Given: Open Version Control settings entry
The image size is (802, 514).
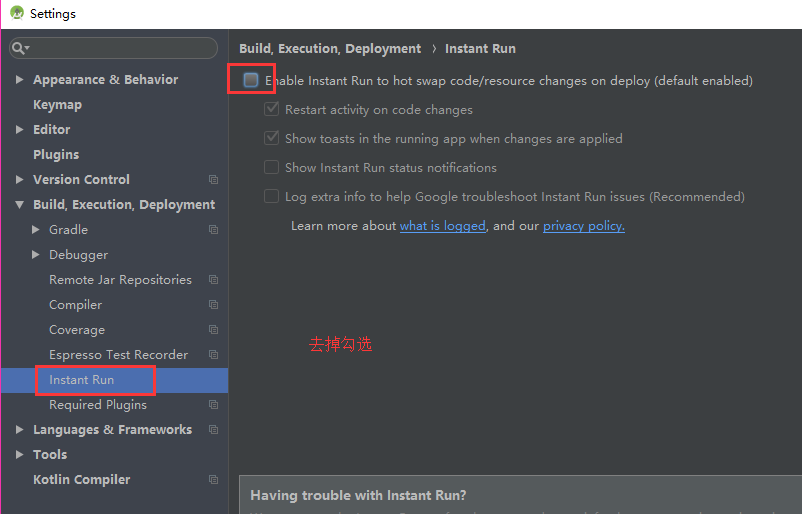Looking at the screenshot, I should click(x=81, y=180).
